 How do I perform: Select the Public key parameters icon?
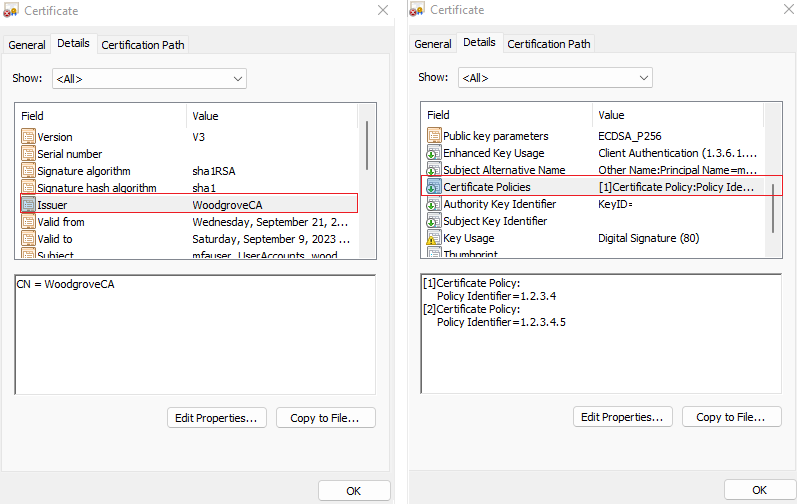434,136
